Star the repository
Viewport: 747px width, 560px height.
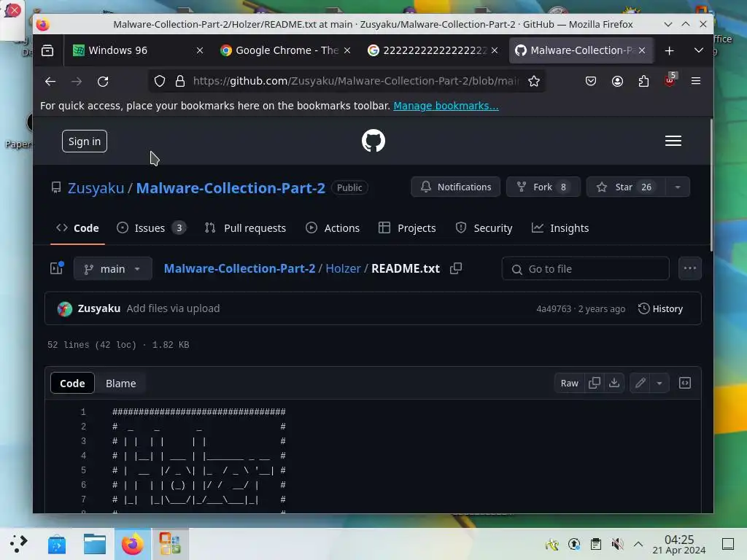point(626,187)
